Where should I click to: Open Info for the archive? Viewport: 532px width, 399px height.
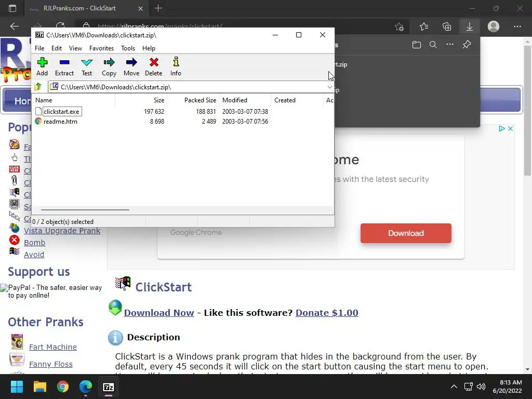[x=176, y=66]
